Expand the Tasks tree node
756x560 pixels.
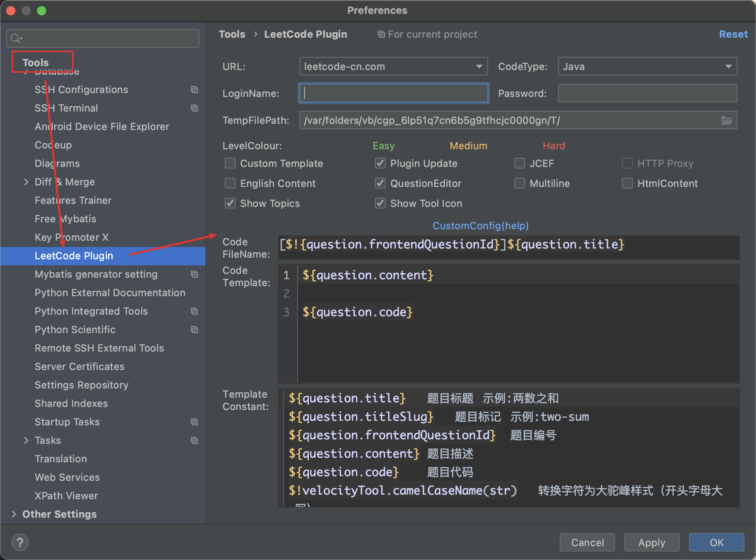tap(26, 440)
